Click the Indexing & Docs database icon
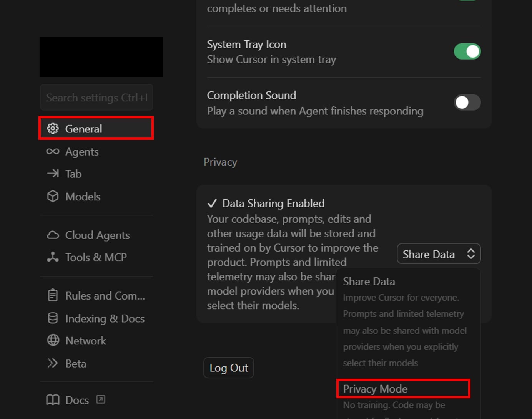Viewport: 532px width, 419px height. coord(53,318)
